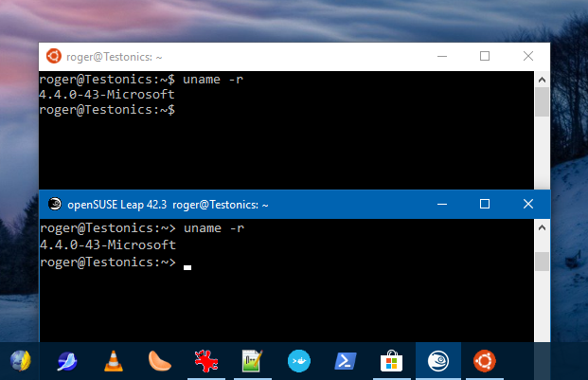Switch to the red splat IrfanView icon

[205, 361]
